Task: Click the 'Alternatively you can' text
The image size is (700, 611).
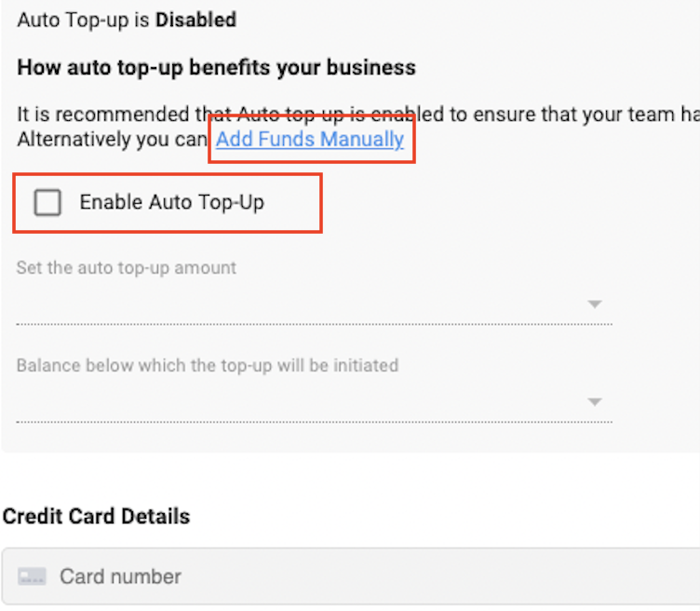Action: click(112, 140)
